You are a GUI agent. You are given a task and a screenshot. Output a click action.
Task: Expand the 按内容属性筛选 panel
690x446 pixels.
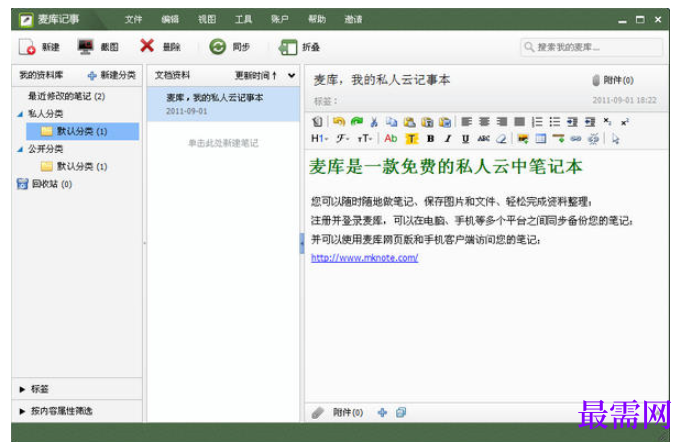click(22, 411)
